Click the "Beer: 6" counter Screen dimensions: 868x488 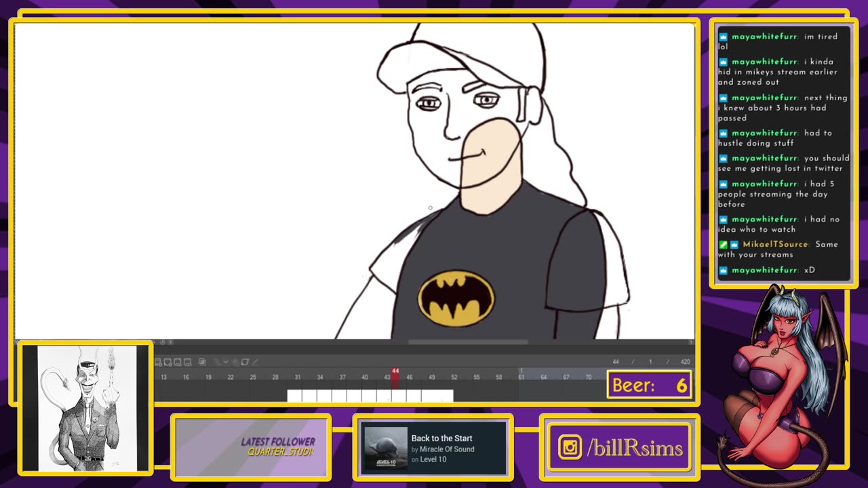click(650, 385)
